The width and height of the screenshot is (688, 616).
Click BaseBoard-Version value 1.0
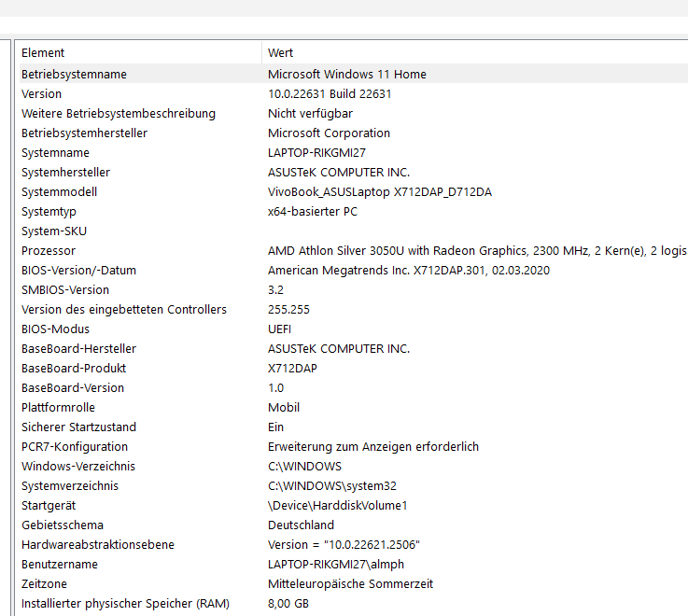(276, 388)
